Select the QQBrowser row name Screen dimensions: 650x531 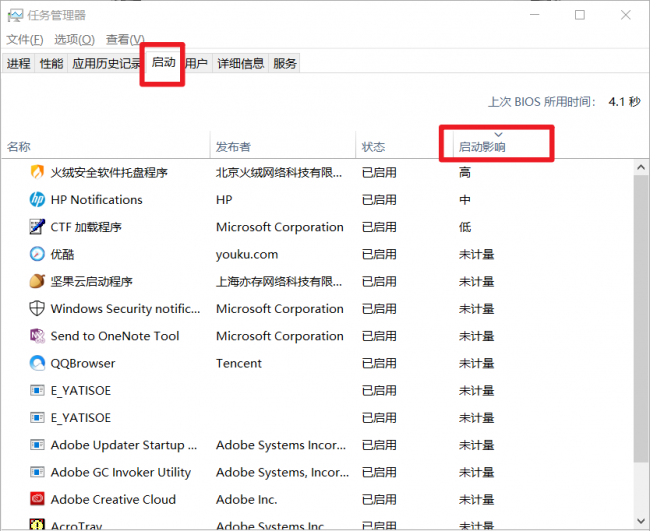click(x=83, y=364)
